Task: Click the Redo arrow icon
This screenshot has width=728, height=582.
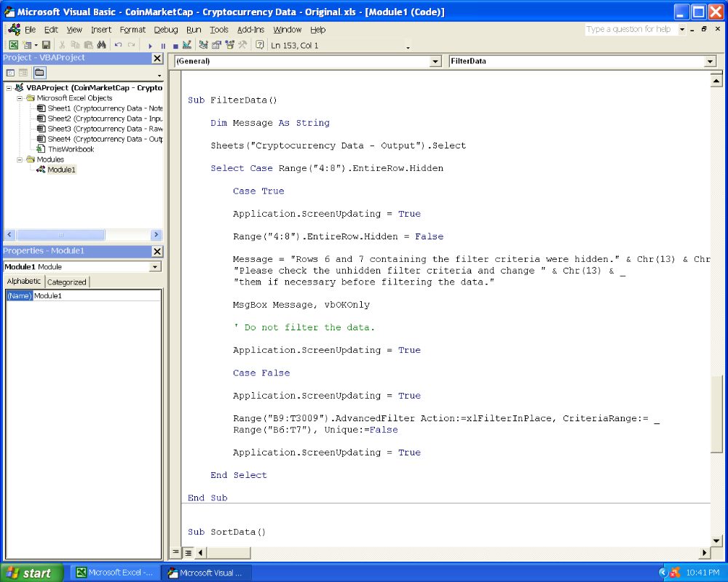Action: [x=131, y=45]
